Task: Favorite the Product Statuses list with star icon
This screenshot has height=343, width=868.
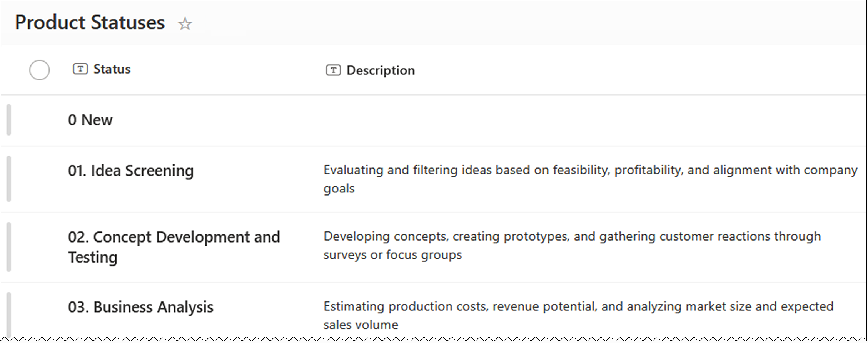Action: point(185,24)
